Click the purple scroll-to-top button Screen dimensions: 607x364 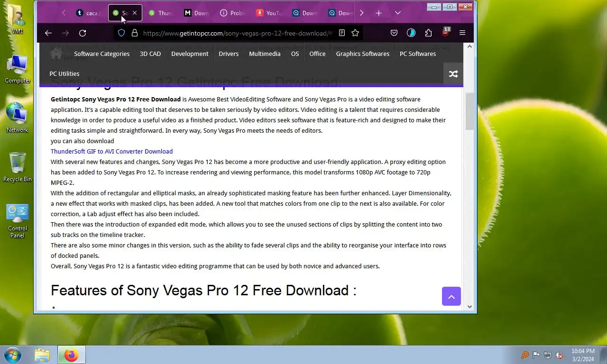point(451,296)
